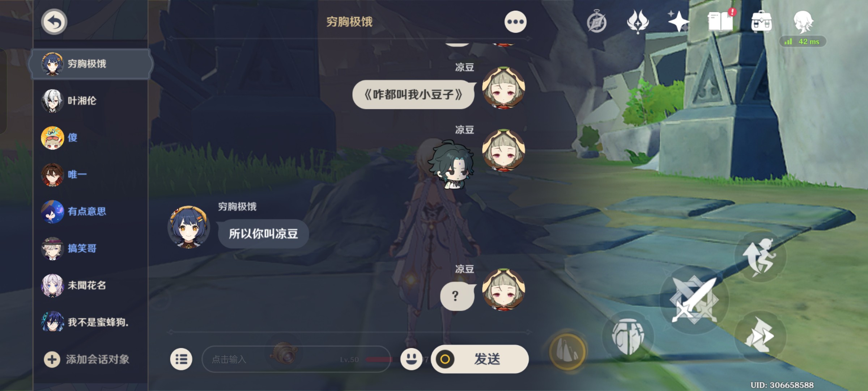The image size is (868, 391).
Task: Select the 穷胸极饿 conversation
Action: pyautogui.click(x=91, y=64)
